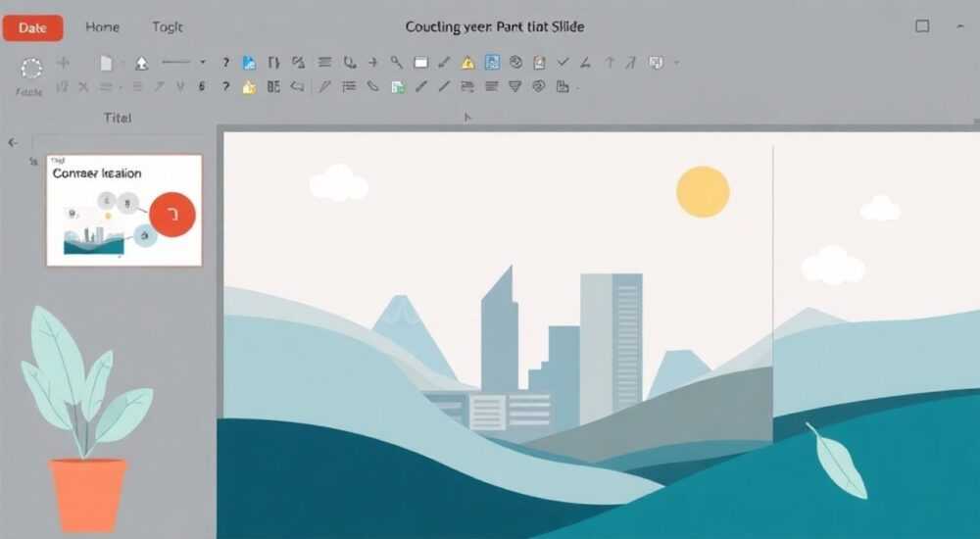Click the yellow thumbs-up icon

tap(249, 87)
